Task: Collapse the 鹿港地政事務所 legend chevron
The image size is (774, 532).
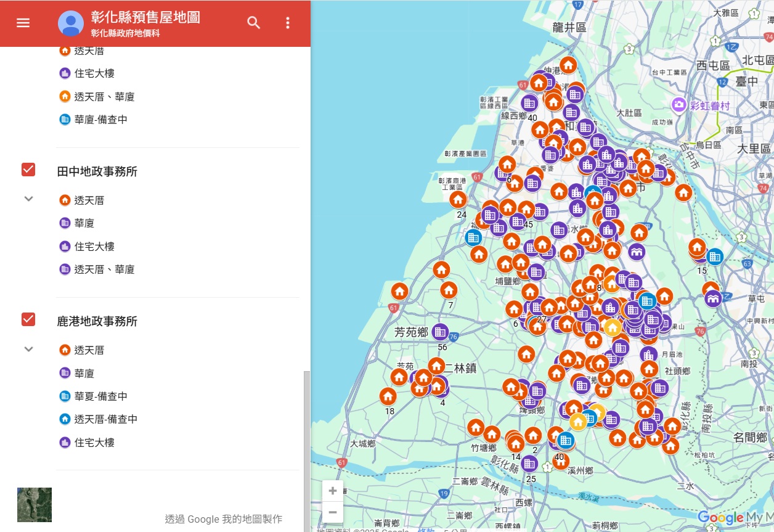Action: (x=28, y=349)
